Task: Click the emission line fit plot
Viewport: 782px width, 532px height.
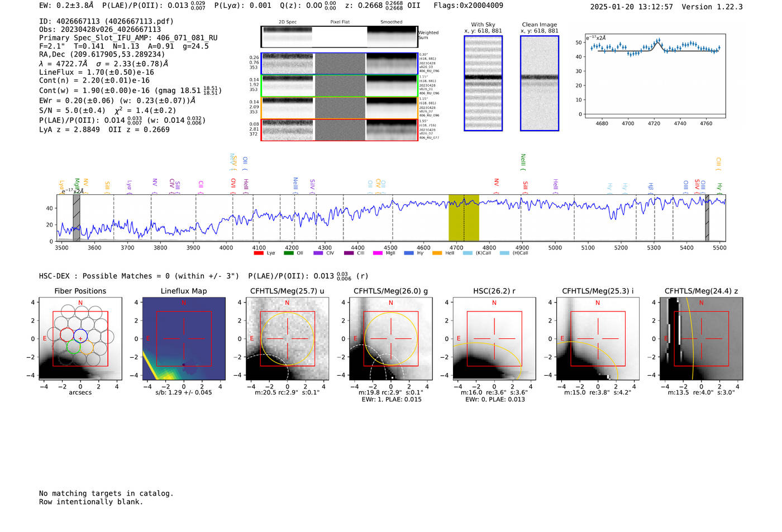Action: 655,76
